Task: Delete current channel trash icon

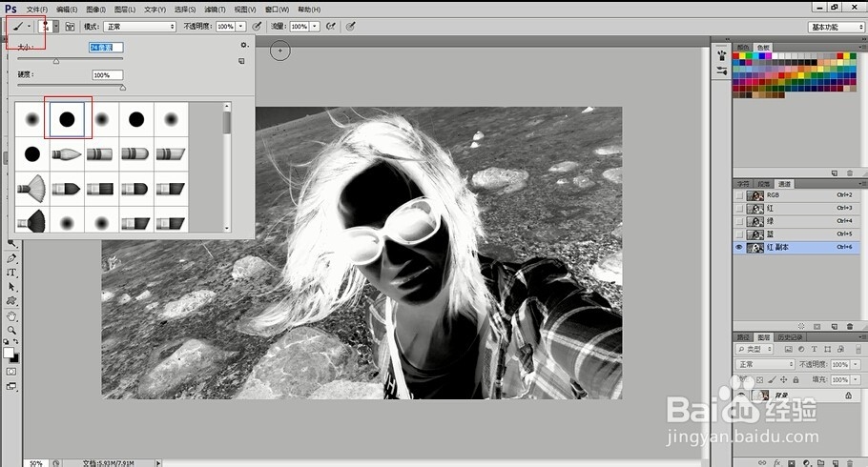Action: tap(850, 327)
